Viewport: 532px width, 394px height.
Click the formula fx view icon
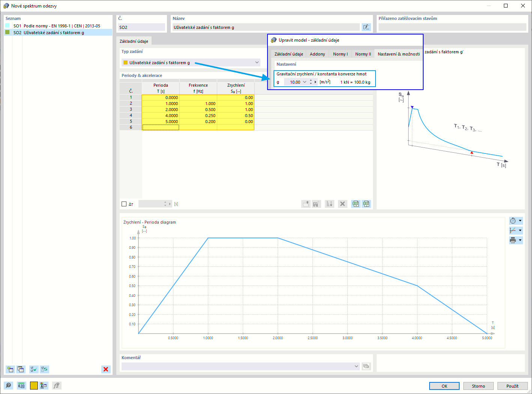[56, 385]
